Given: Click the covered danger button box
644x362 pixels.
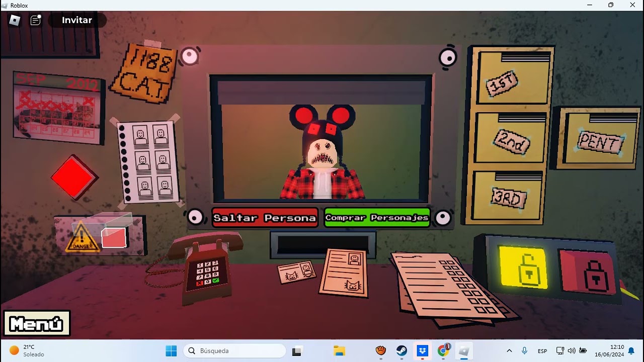Looking at the screenshot, I should point(100,235).
